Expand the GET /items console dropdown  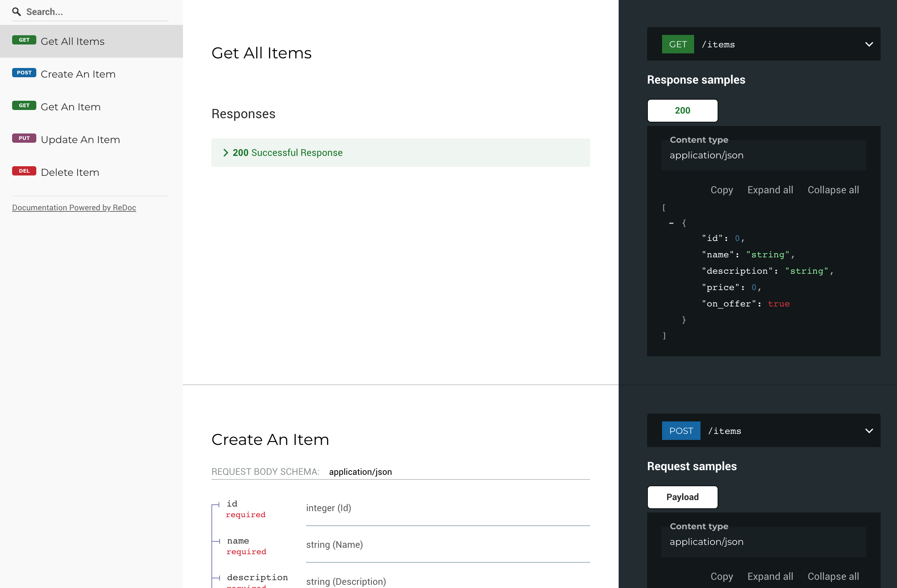(x=869, y=44)
